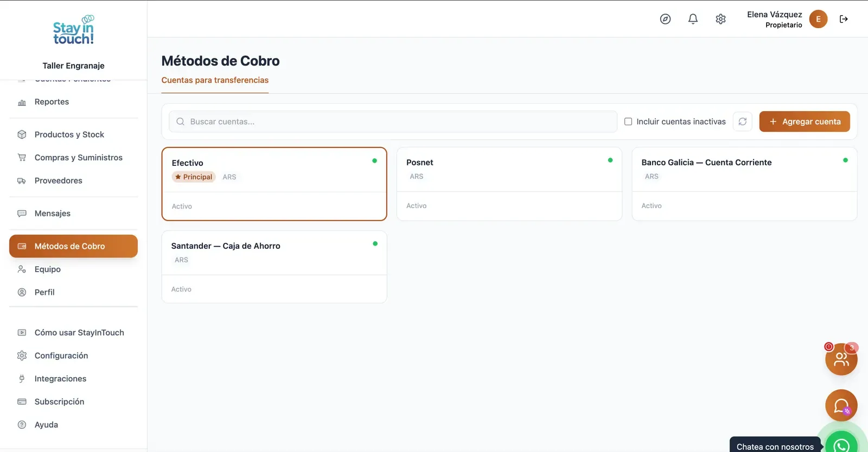
Task: Open WhatsApp chat button
Action: (841, 444)
